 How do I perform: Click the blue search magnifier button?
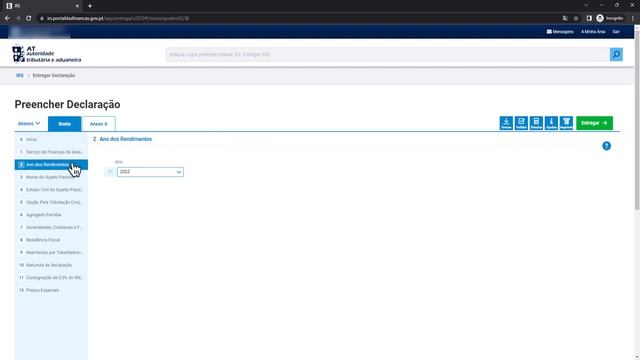tap(616, 54)
